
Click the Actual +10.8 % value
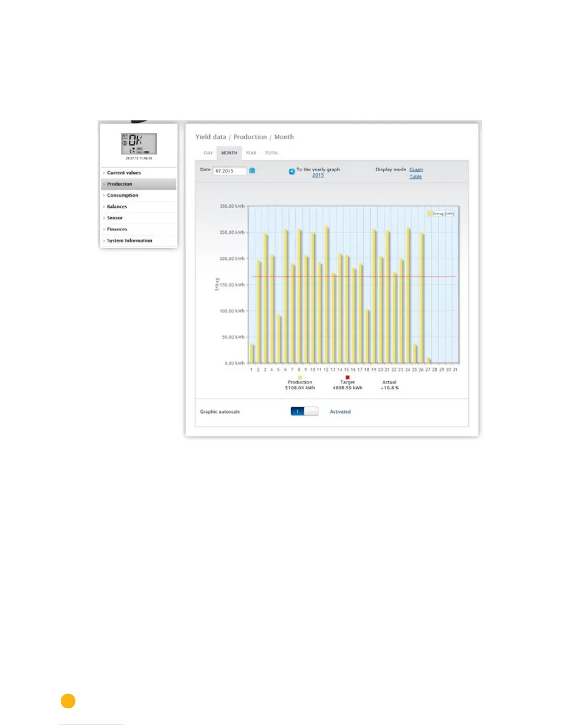pos(389,388)
